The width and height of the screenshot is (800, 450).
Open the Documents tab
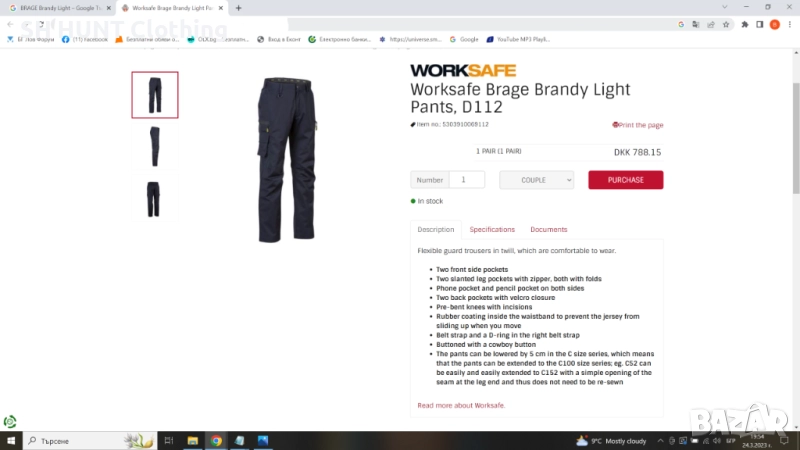click(548, 230)
